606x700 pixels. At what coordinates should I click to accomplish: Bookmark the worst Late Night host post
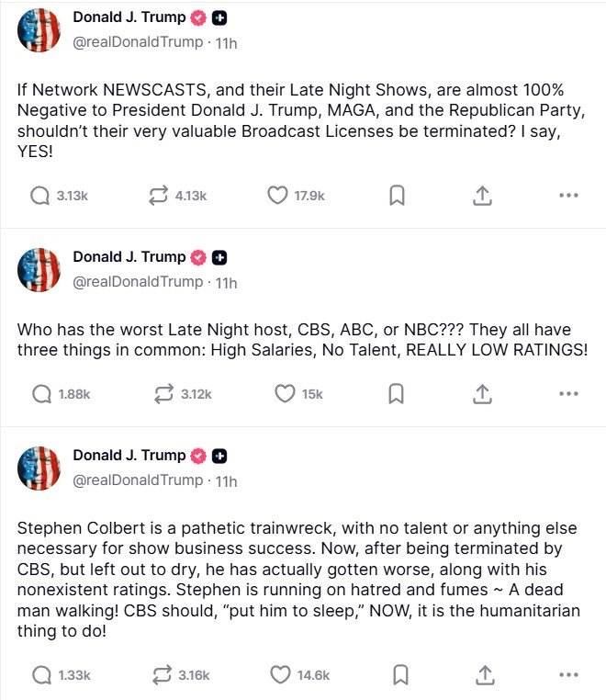pos(397,393)
